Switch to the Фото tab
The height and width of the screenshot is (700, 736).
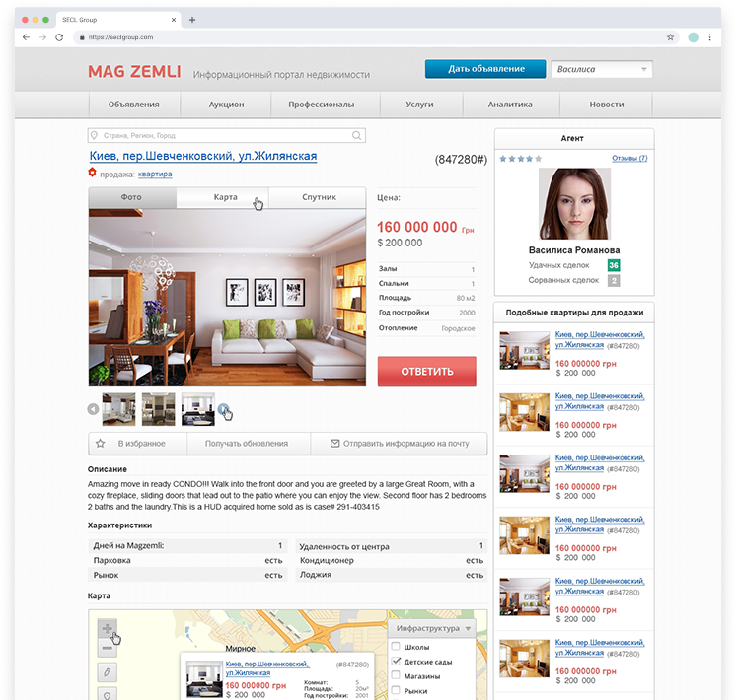(131, 197)
